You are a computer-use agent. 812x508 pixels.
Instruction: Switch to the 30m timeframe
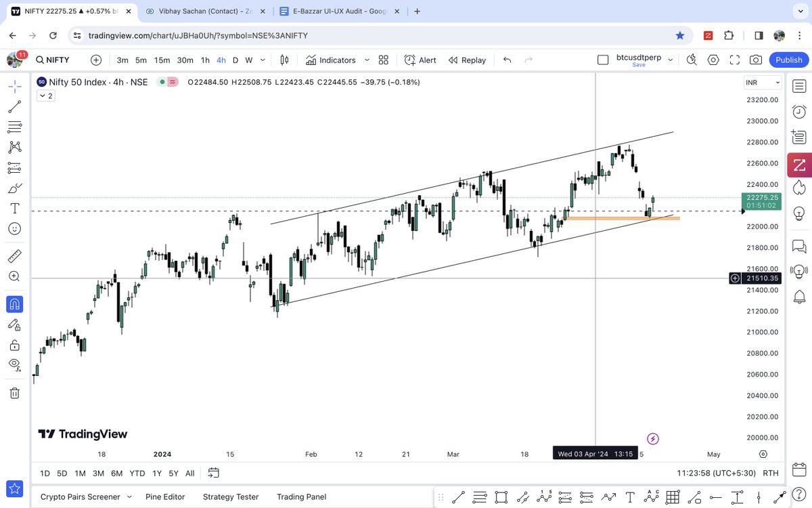185,60
